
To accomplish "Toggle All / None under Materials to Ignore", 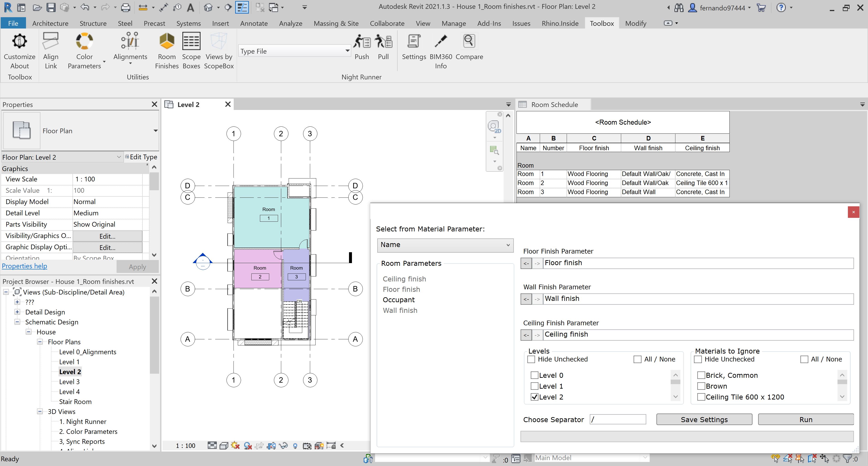I will [x=804, y=359].
